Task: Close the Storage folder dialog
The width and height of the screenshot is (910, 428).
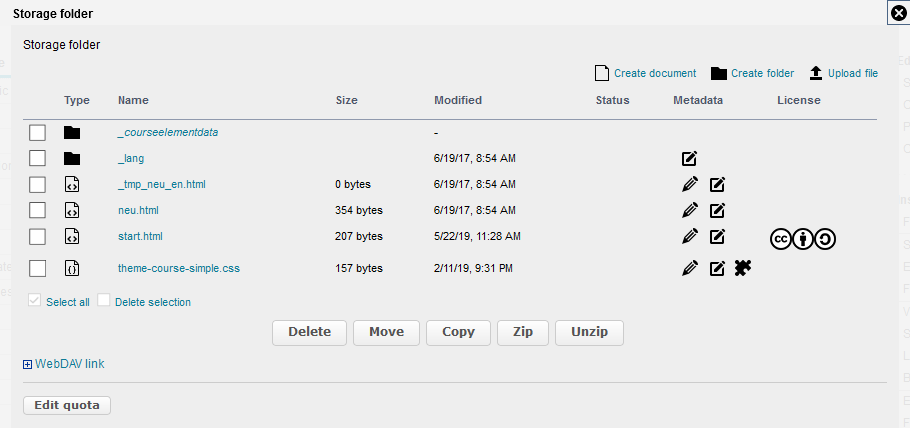Action: (x=898, y=13)
